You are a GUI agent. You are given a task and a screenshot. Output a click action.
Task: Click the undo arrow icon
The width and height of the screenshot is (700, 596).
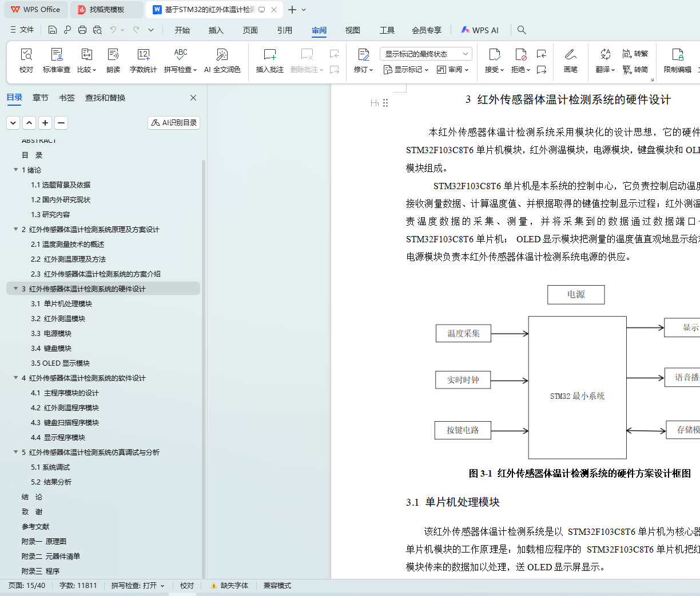point(113,30)
